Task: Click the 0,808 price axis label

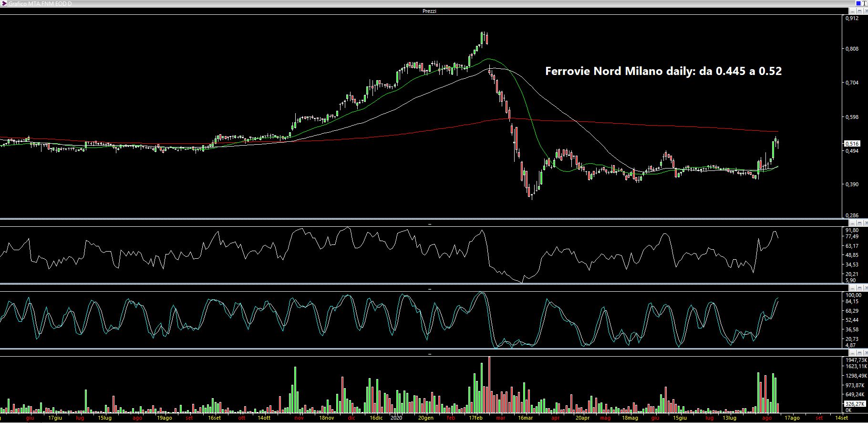Action: coord(852,49)
